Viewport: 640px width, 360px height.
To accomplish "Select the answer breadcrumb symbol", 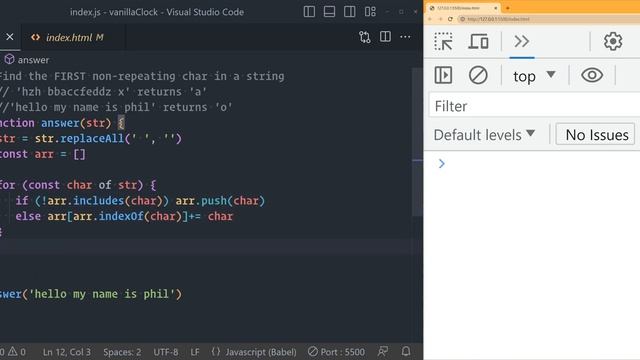I will [27, 60].
